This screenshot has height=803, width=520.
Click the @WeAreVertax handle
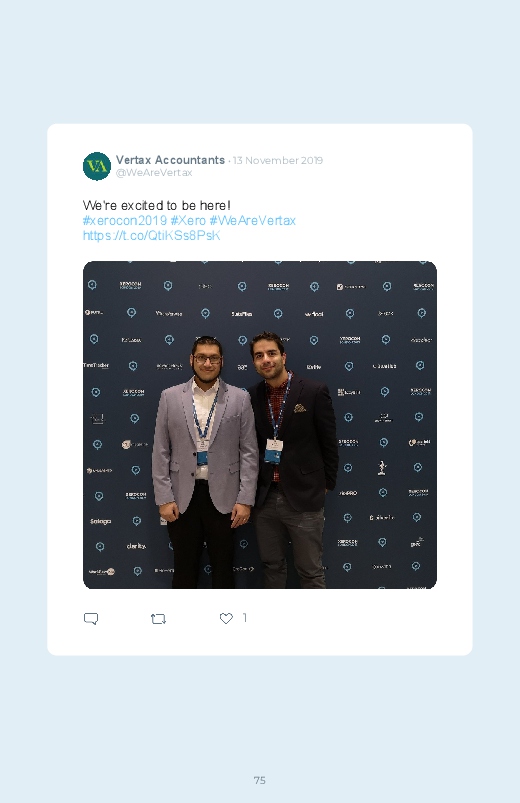click(154, 173)
